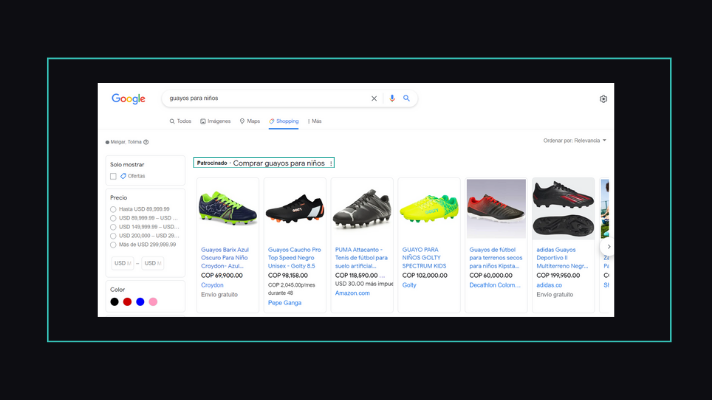Open red Kipsta guayos image

coord(496,209)
